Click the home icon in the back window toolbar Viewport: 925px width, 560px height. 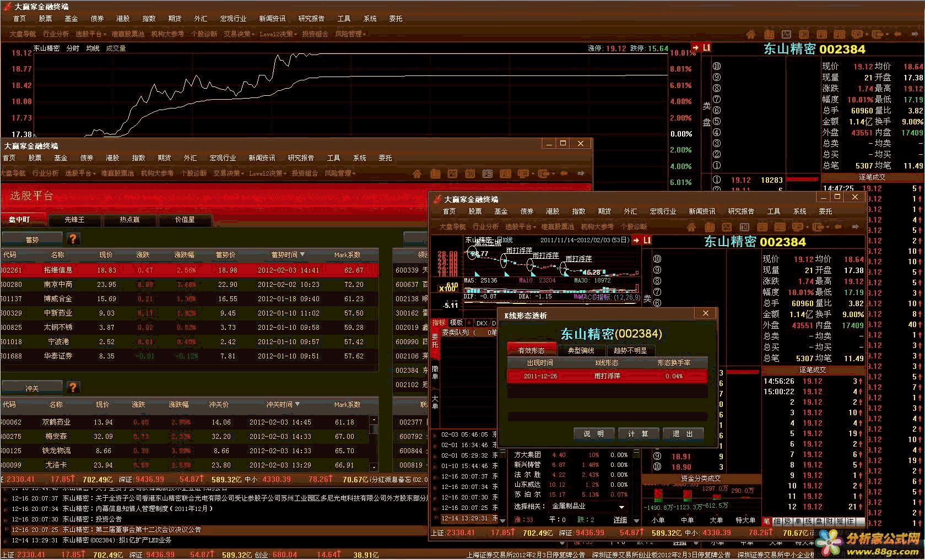coord(750,34)
